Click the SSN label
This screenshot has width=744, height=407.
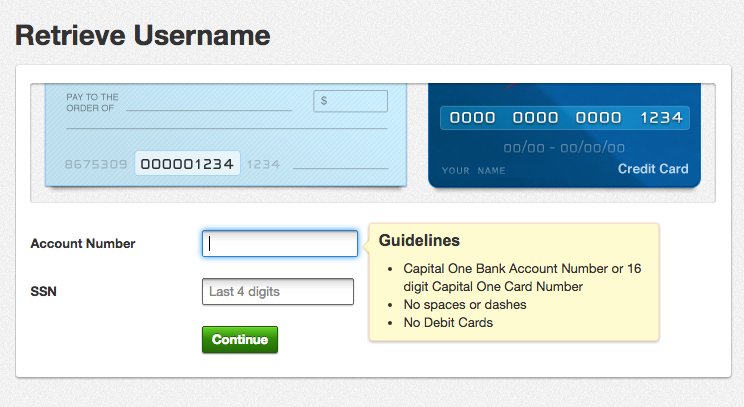point(44,291)
